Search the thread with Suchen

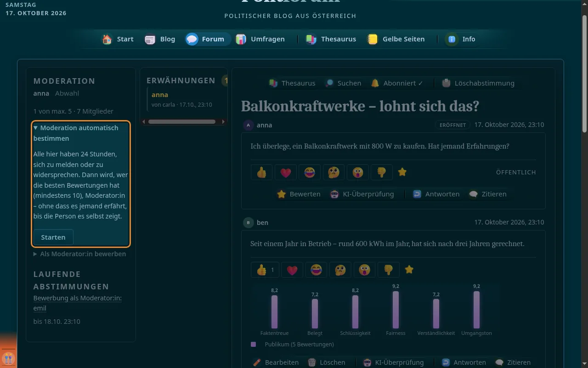coord(343,83)
